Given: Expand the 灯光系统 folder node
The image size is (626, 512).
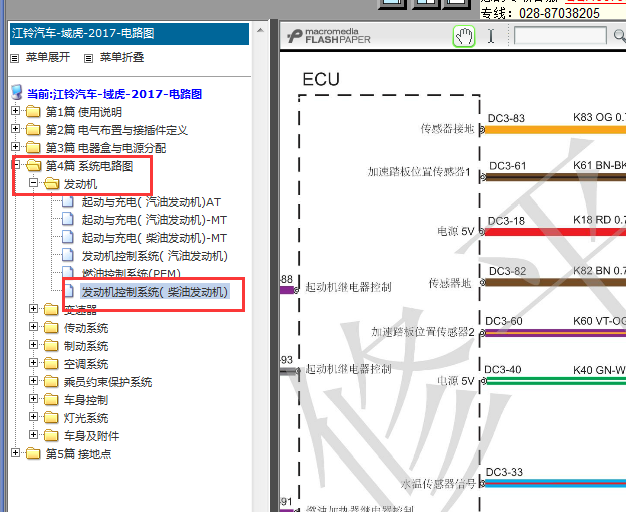Looking at the screenshot, I should click(x=34, y=416).
